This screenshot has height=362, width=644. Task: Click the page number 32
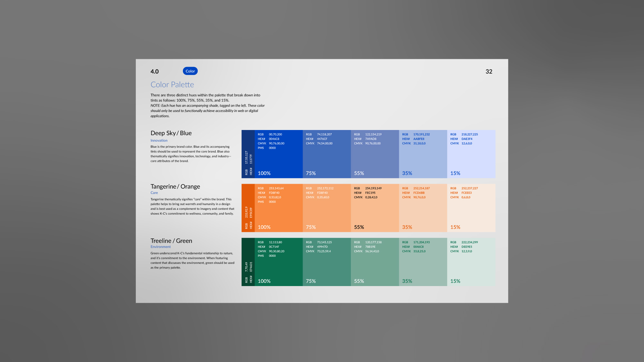click(x=489, y=71)
